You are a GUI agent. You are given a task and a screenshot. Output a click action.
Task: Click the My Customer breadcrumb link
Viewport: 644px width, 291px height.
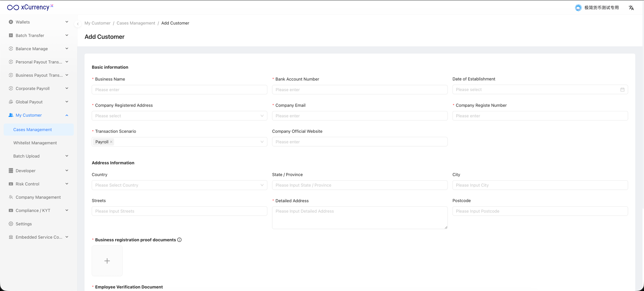coord(97,23)
